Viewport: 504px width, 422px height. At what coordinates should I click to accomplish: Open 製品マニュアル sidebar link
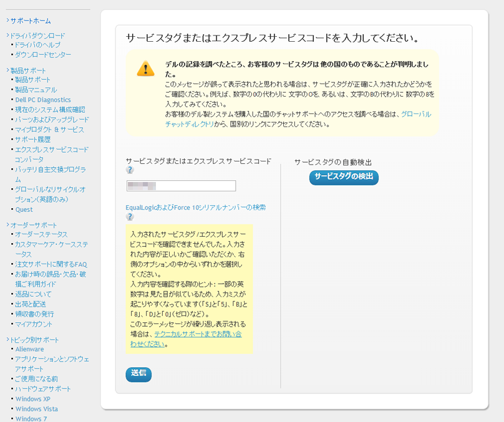click(36, 90)
